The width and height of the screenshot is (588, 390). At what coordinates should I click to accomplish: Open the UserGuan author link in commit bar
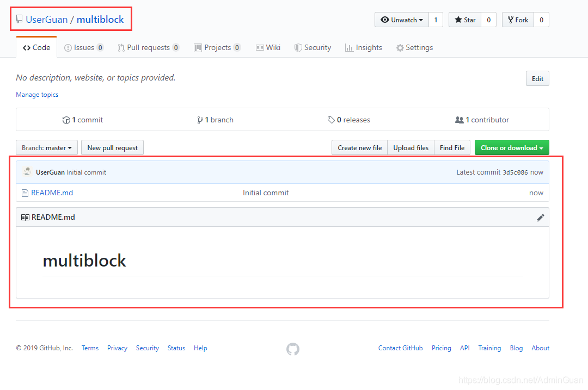coord(50,172)
